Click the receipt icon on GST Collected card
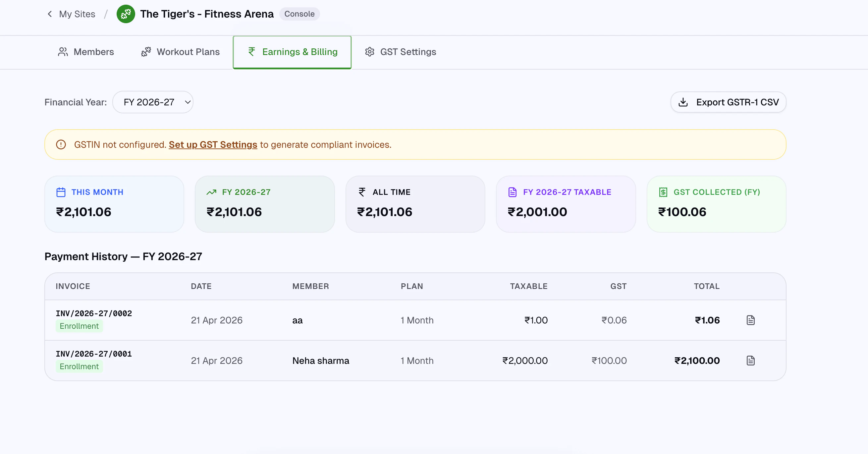 pyautogui.click(x=663, y=192)
